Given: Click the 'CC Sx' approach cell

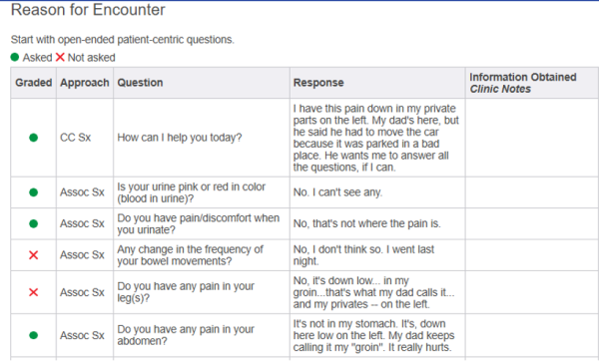Looking at the screenshot, I should (75, 138).
